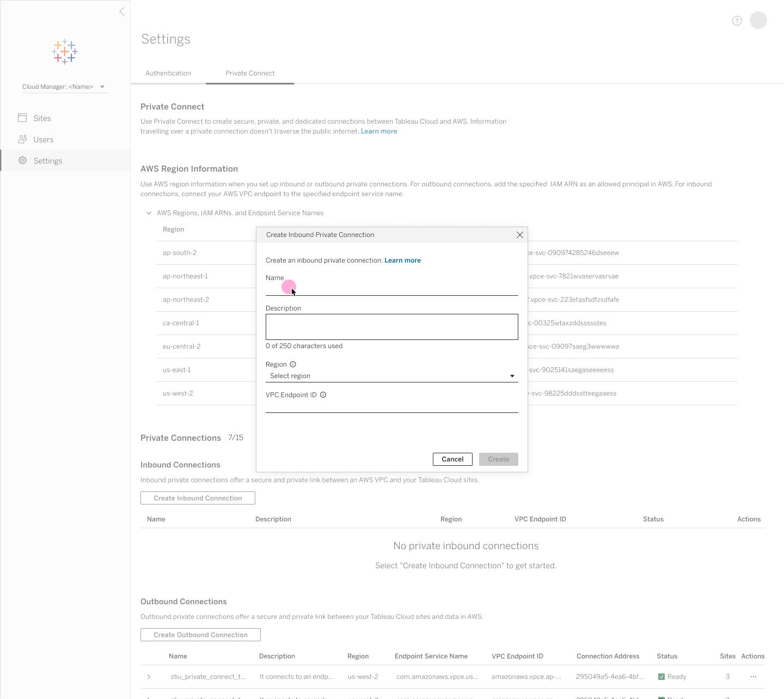Focus the VPC Endpoint ID field
784x699 pixels.
click(392, 406)
